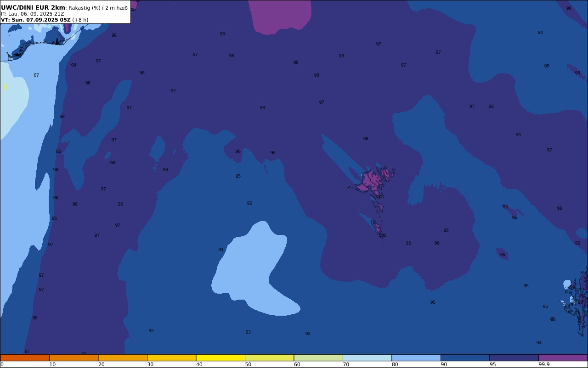
Task: Click the legend tick label 99.9
Action: pyautogui.click(x=544, y=364)
